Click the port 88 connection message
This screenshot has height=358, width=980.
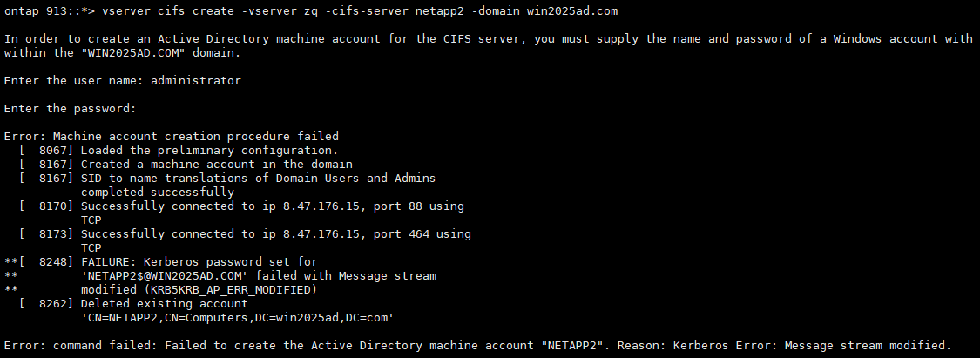(x=273, y=206)
